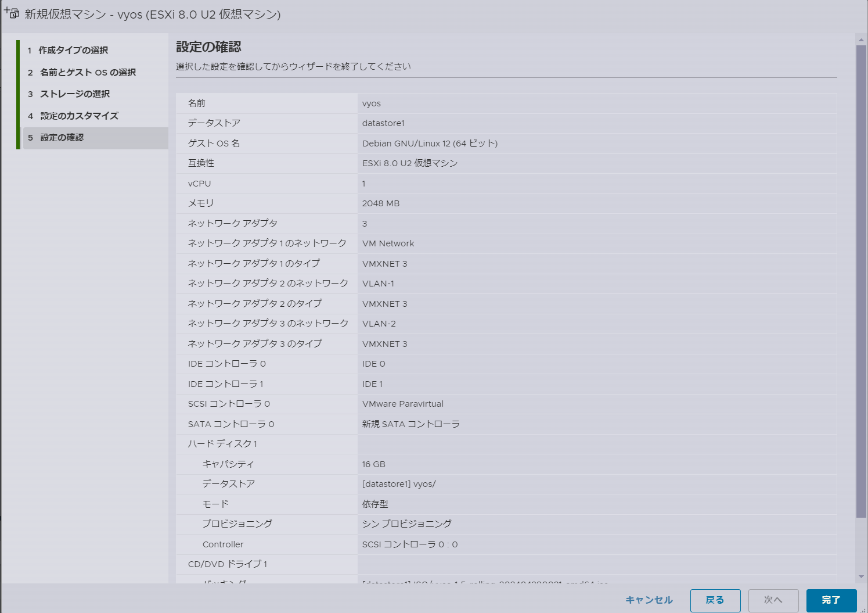Screen dimensions: 868x613
Task: Click the 互換性 value 'ESXi 8.0 U2 仮想マシン'
Action: (410, 163)
